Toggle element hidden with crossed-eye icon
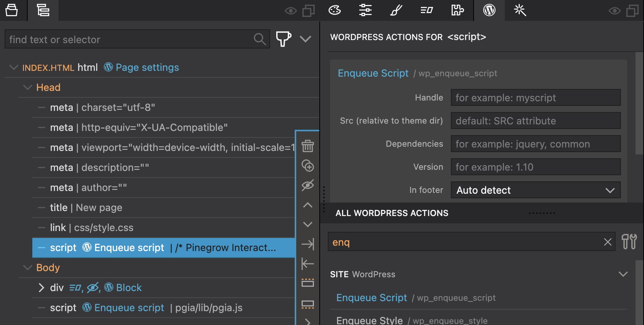This screenshot has height=325, width=644. point(307,185)
